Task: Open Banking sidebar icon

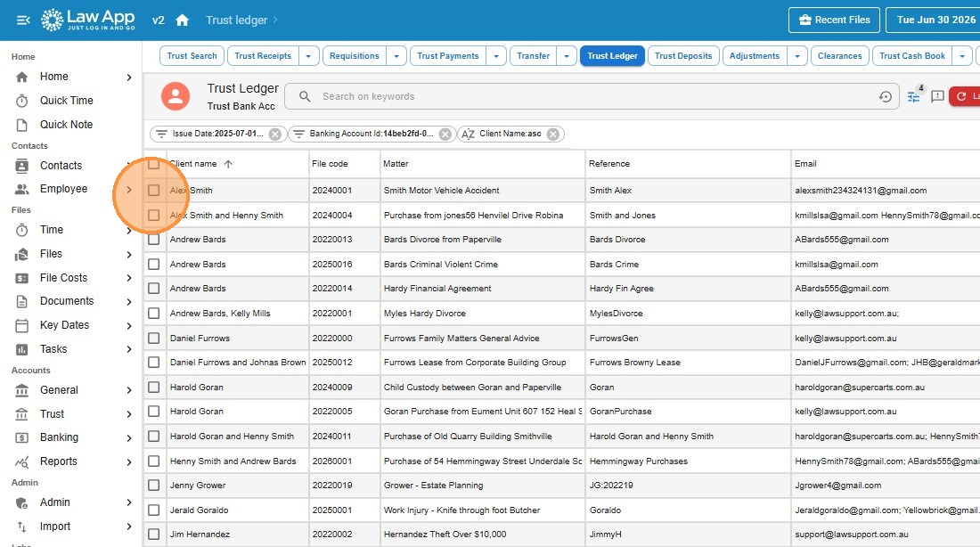Action: 22,437
